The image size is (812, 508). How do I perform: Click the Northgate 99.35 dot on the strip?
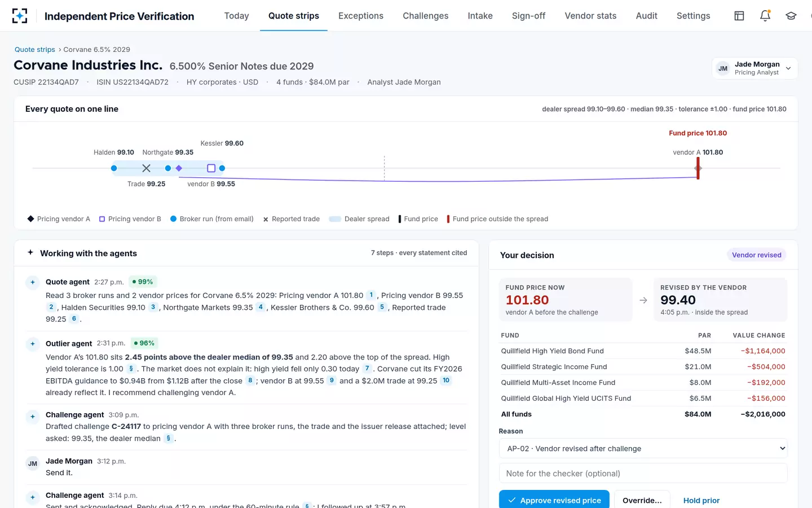pyautogui.click(x=168, y=168)
